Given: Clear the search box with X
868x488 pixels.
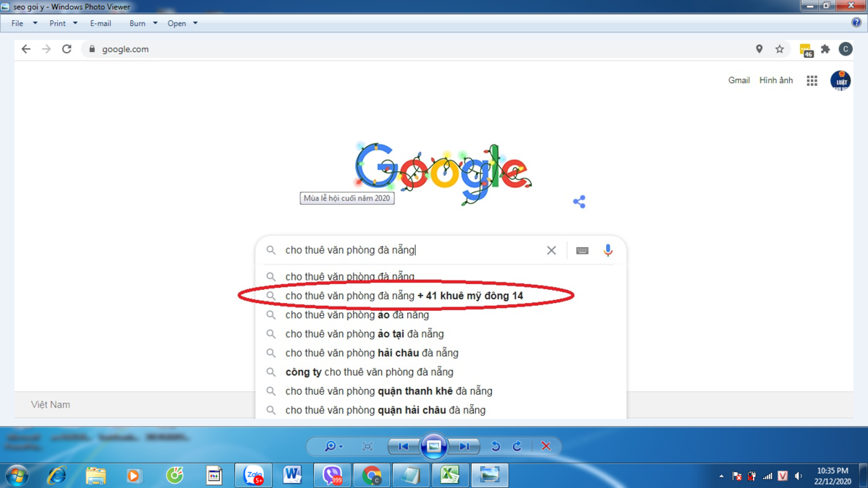Looking at the screenshot, I should coord(551,250).
